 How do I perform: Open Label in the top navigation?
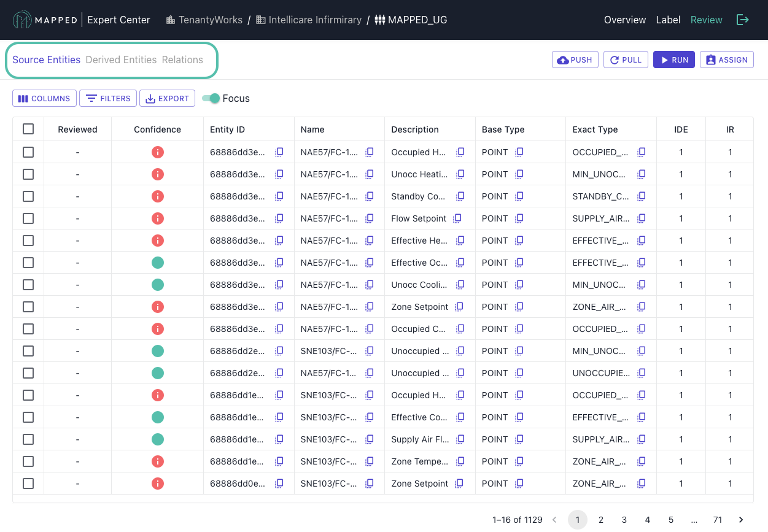tap(668, 20)
